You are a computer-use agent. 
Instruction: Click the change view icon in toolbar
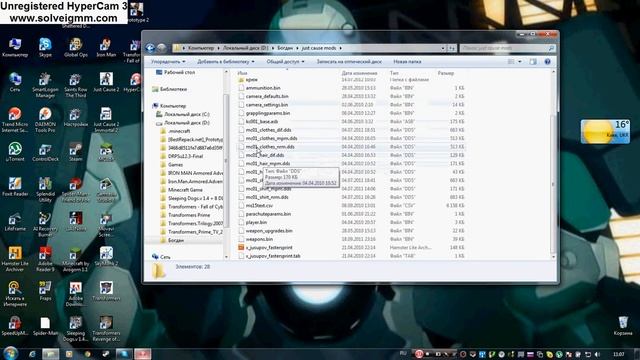[511, 62]
